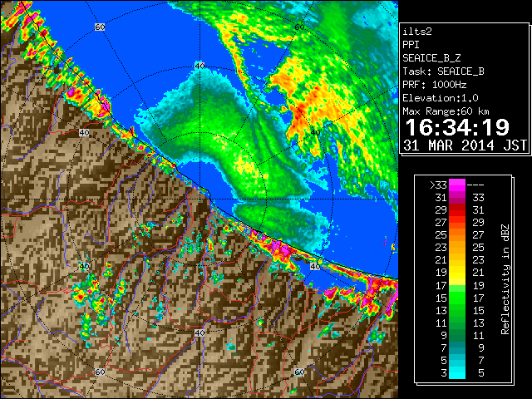The width and height of the screenshot is (532, 399).
Task: Select the 'Task: SEAICE_B' line
Action: [443, 71]
